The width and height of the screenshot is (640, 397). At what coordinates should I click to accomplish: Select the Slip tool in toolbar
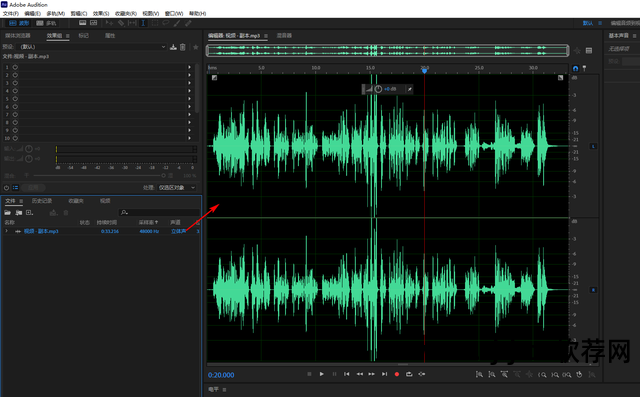click(132, 23)
